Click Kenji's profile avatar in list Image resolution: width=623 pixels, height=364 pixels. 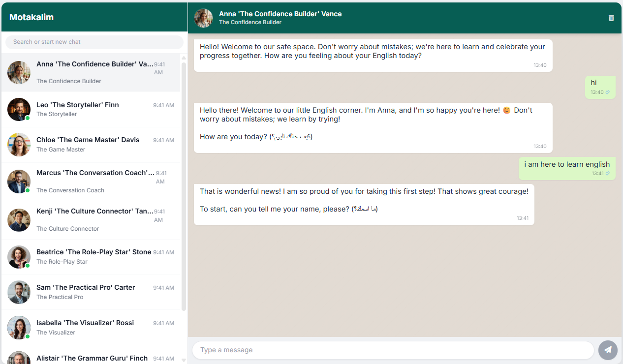click(19, 220)
